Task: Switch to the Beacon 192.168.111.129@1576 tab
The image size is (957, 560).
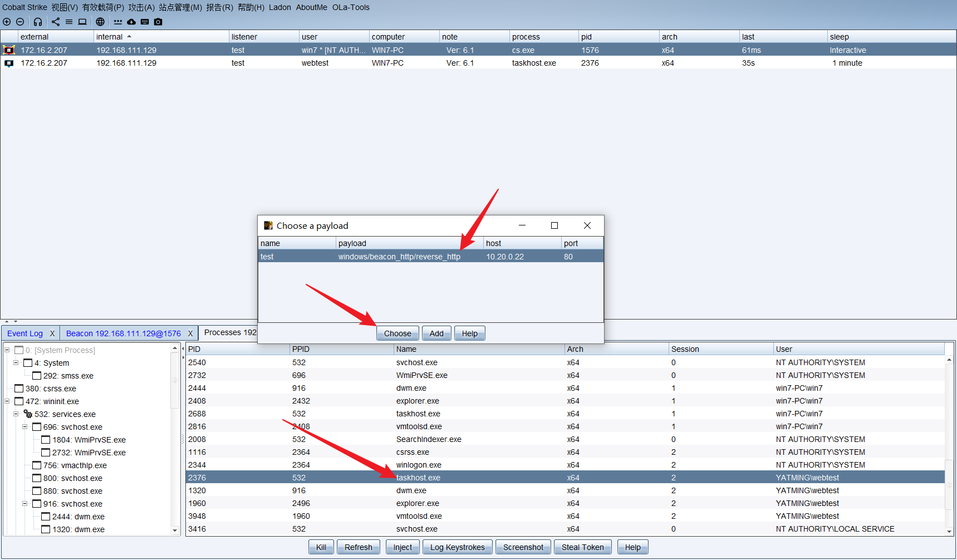Action: pyautogui.click(x=124, y=333)
